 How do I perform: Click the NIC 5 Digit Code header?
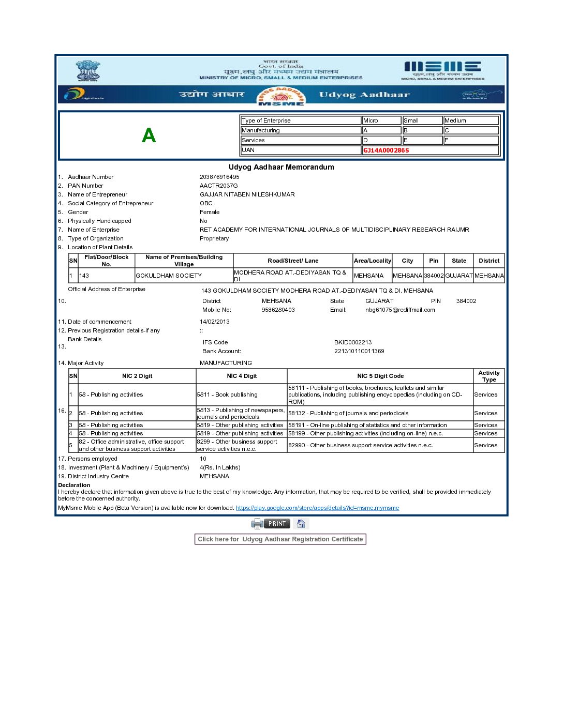(x=380, y=376)
